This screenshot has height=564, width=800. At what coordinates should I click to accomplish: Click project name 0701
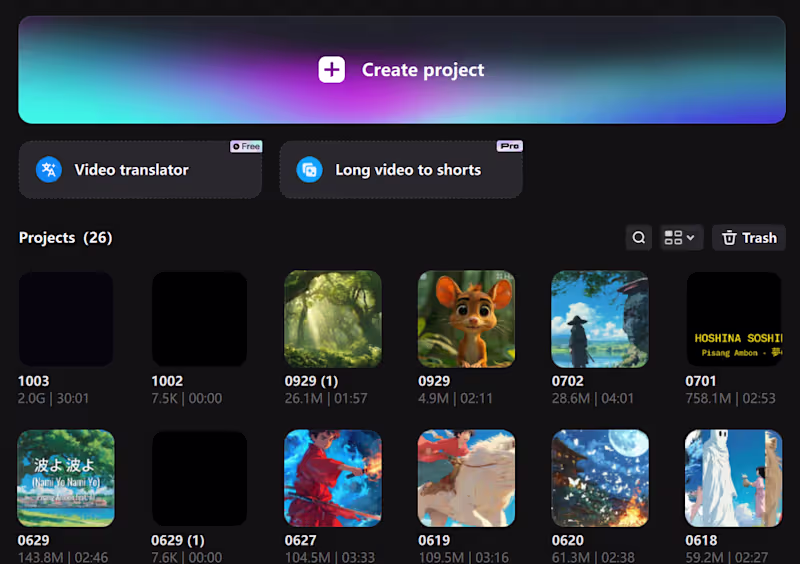click(x=701, y=381)
